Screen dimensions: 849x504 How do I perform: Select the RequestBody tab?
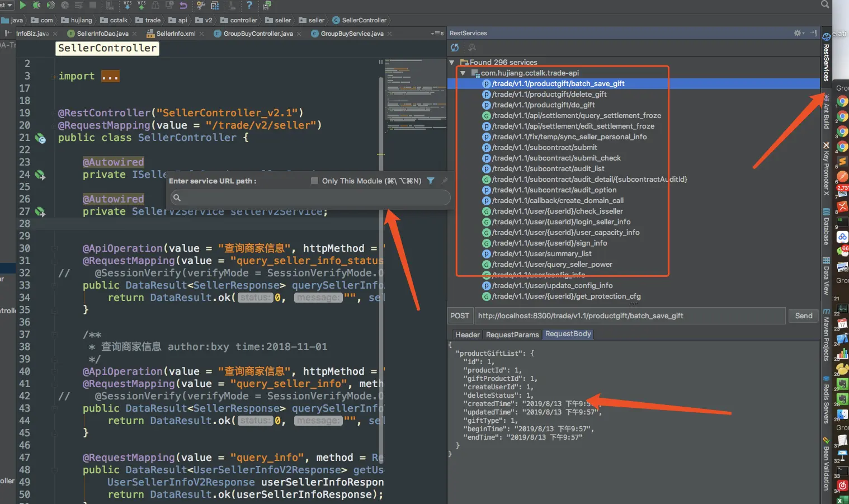568,334
